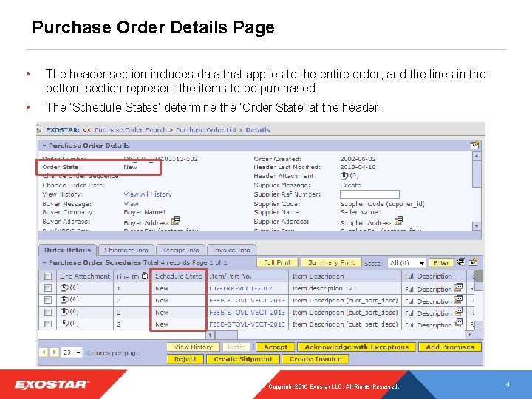The image size is (532, 399).
Task: Open the Header Attachment paperclip icon
Action: (344, 175)
